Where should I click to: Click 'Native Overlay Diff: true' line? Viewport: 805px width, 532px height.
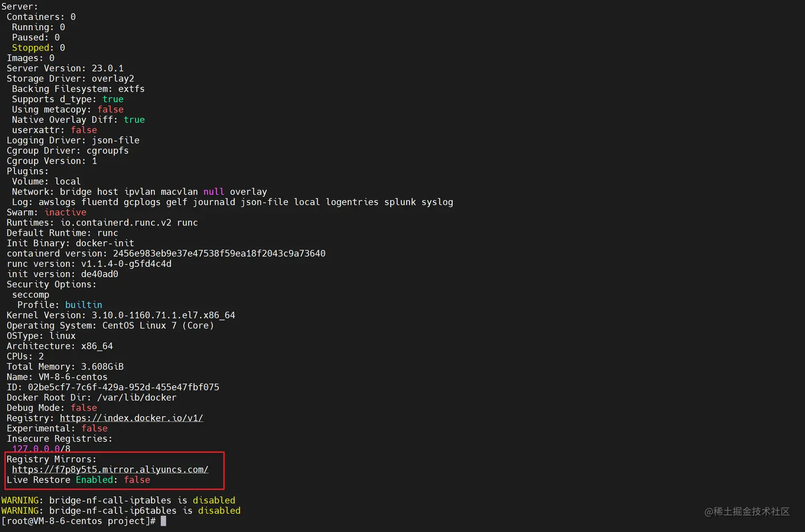[78, 120]
